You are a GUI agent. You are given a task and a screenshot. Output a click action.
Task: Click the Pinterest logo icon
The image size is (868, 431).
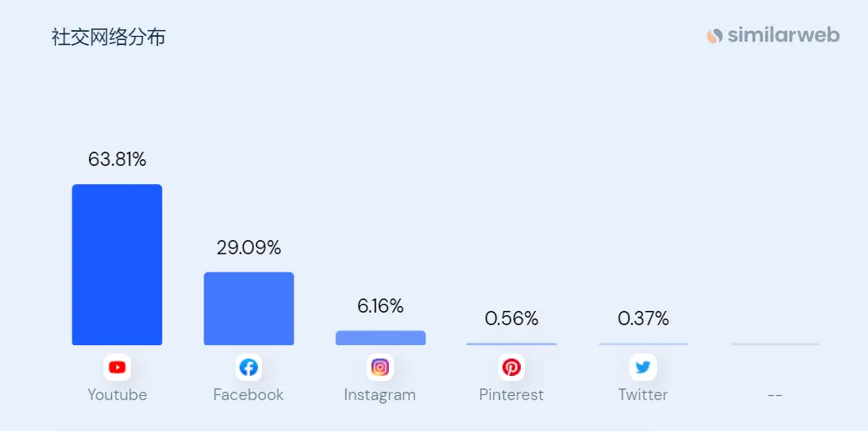(512, 368)
